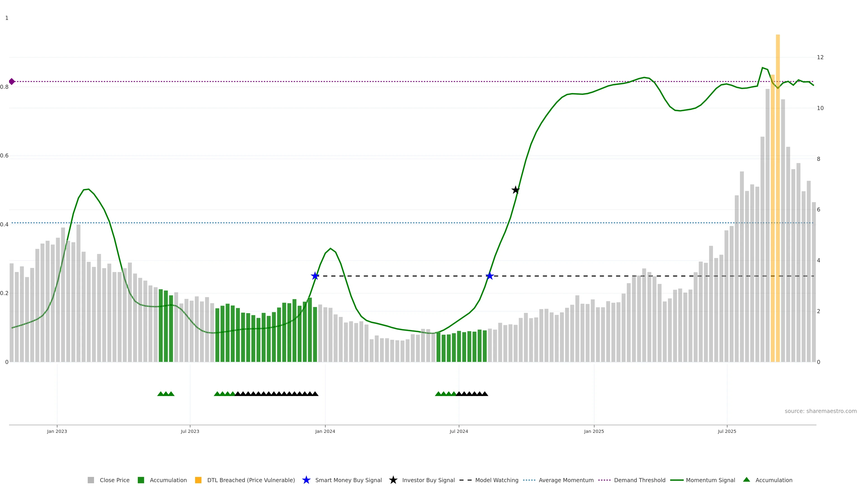
Task: Click the DTL Breached (Price Vulnerable) legend text
Action: pyautogui.click(x=251, y=480)
